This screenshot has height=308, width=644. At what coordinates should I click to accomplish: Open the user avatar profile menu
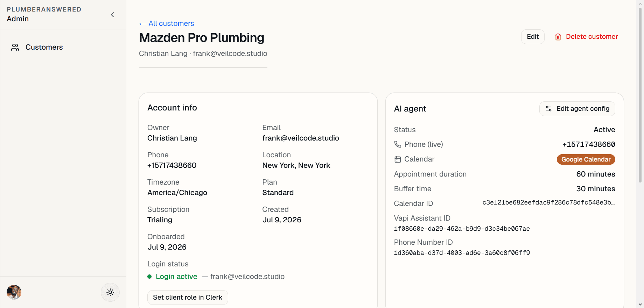(x=14, y=292)
